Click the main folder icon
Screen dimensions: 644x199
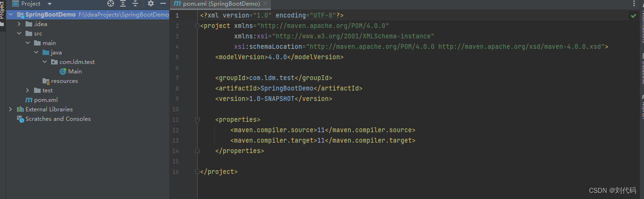click(37, 43)
